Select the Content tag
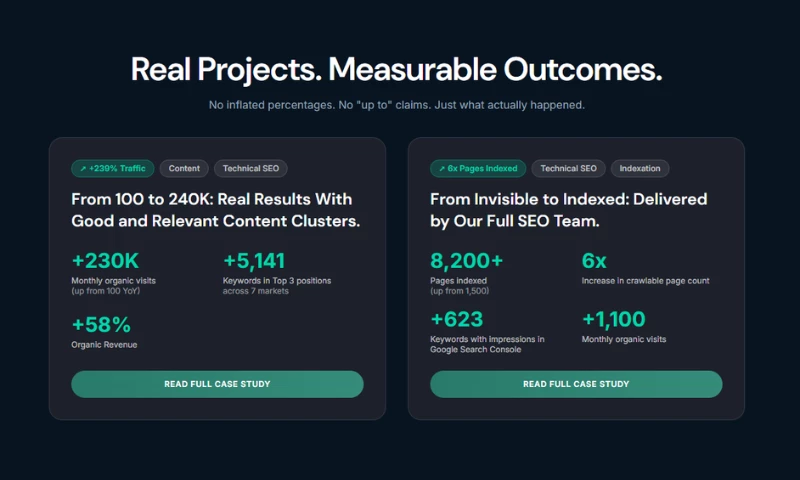The image size is (800, 480). coord(184,169)
